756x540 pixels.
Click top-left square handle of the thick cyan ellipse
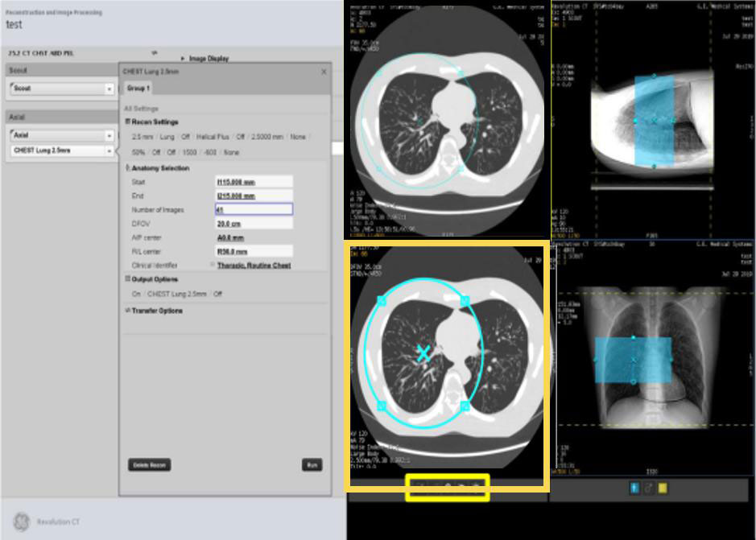(382, 300)
